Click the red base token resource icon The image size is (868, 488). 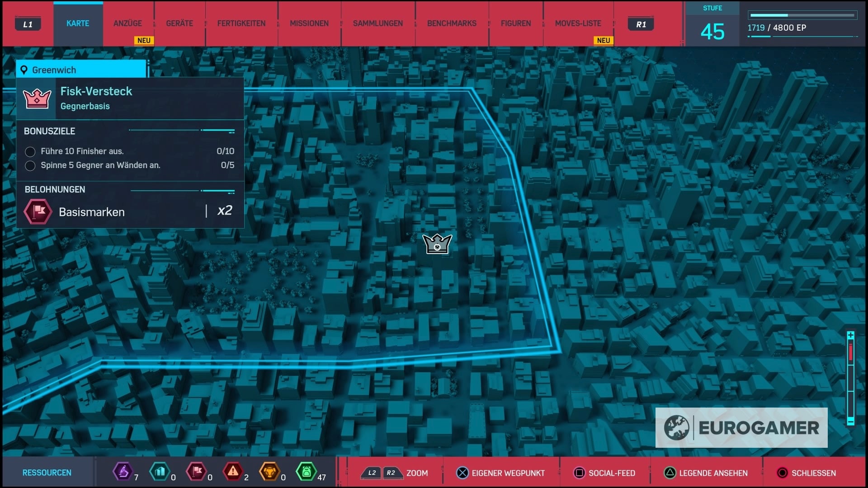coord(196,472)
